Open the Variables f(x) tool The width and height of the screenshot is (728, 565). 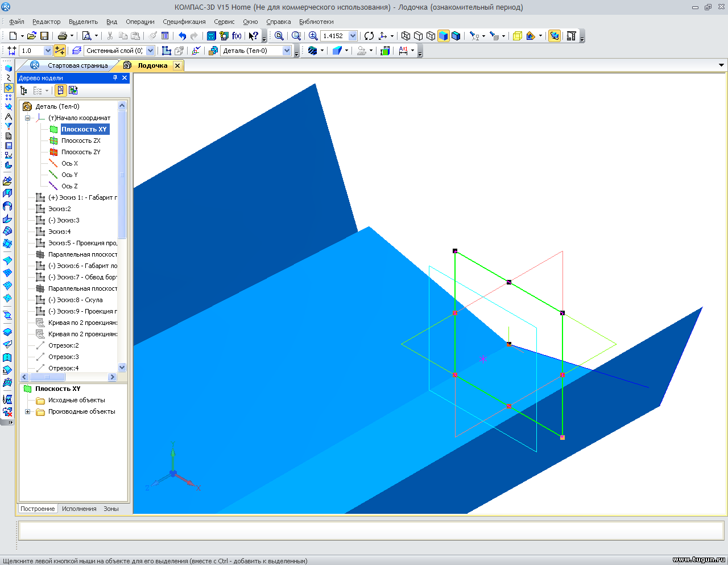[x=237, y=36]
